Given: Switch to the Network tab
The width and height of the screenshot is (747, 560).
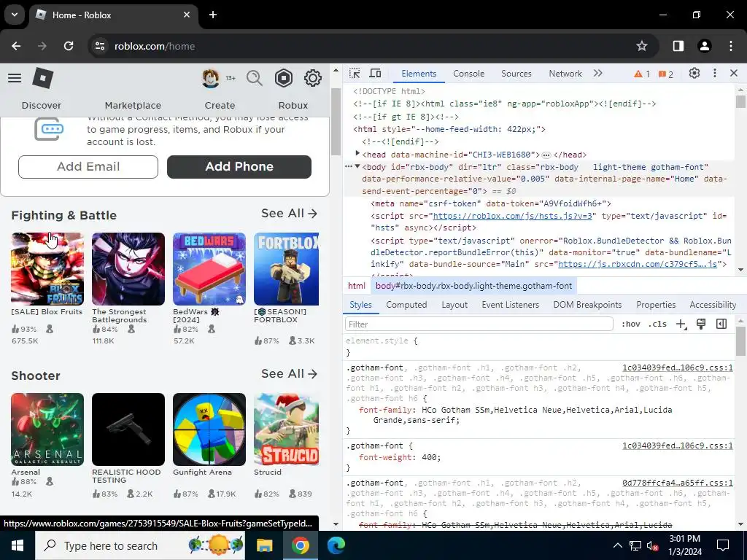Looking at the screenshot, I should pos(565,74).
